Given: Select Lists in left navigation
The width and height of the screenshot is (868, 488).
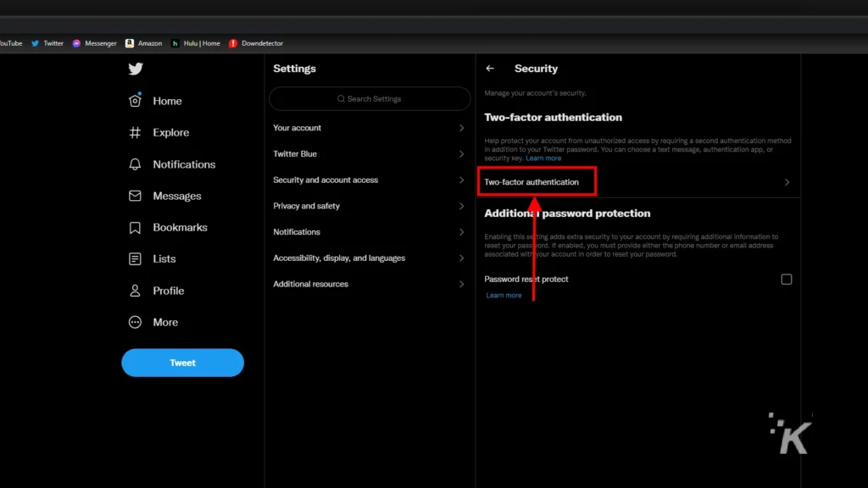Looking at the screenshot, I should pyautogui.click(x=164, y=259).
